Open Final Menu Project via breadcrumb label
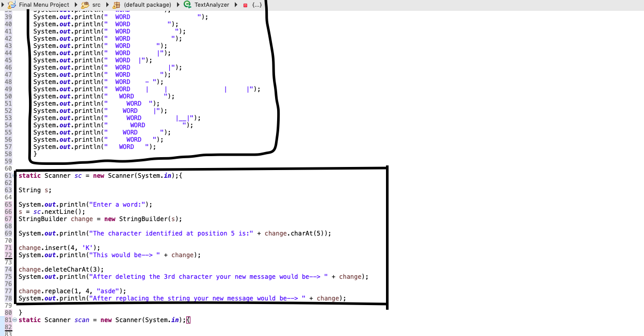The height and width of the screenshot is (336, 644). (43, 5)
